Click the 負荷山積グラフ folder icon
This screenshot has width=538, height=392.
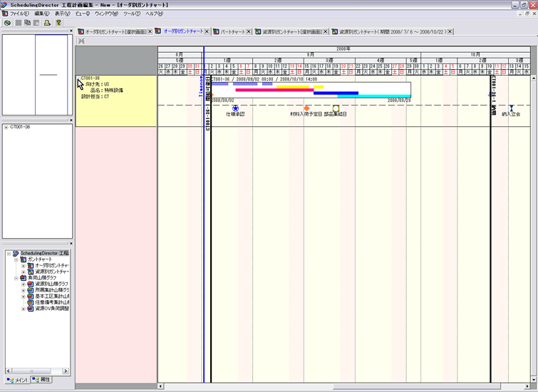pyautogui.click(x=24, y=278)
